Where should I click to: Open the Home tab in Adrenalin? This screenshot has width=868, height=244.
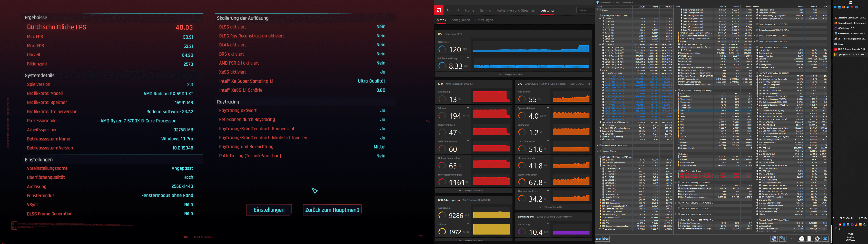point(470,11)
